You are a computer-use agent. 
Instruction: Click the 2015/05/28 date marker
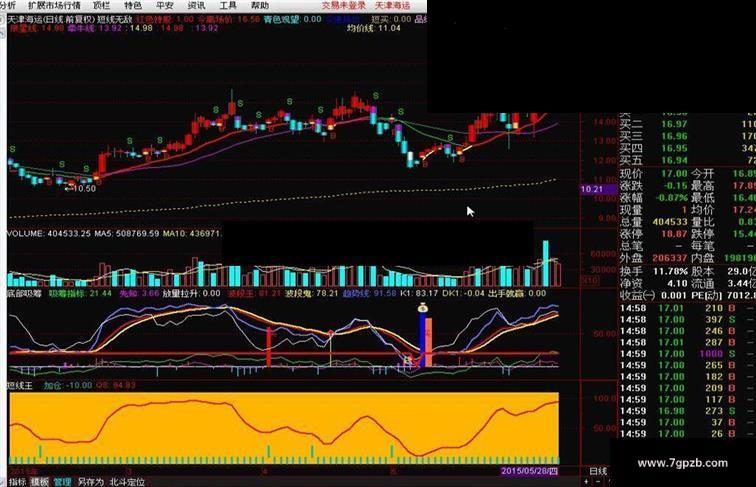529,471
